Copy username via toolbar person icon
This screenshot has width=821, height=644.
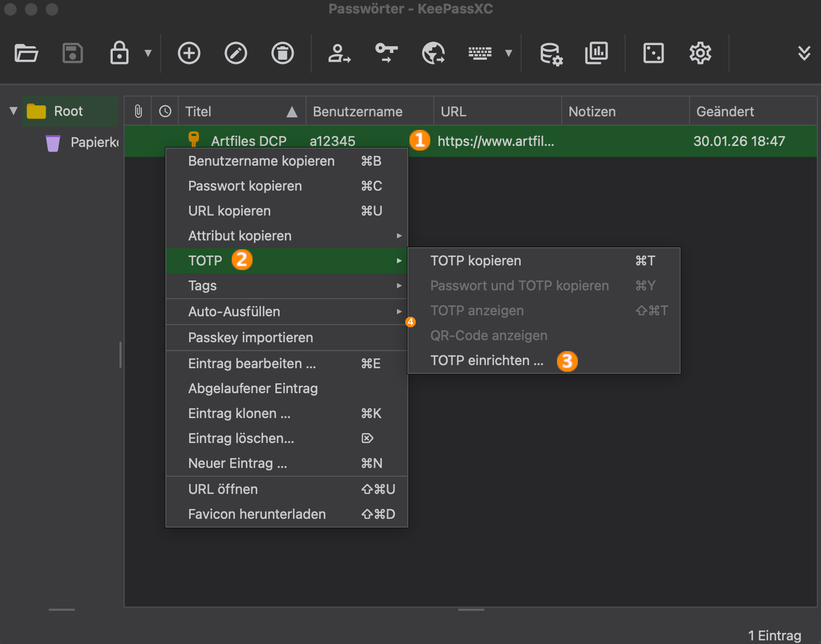(x=339, y=53)
